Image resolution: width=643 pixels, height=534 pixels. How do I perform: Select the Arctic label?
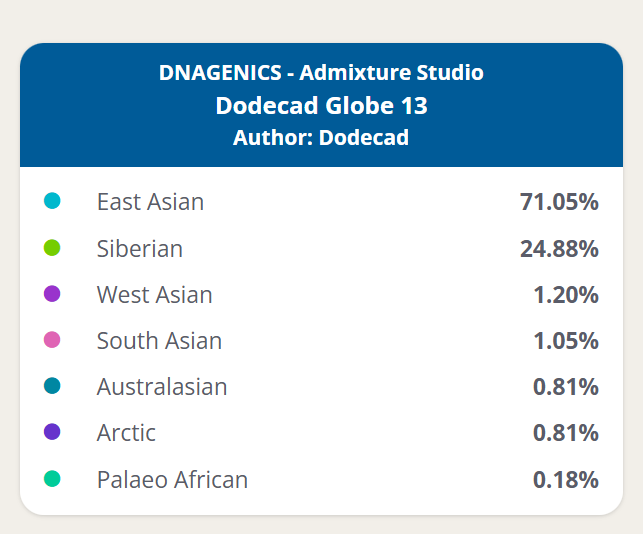[126, 433]
